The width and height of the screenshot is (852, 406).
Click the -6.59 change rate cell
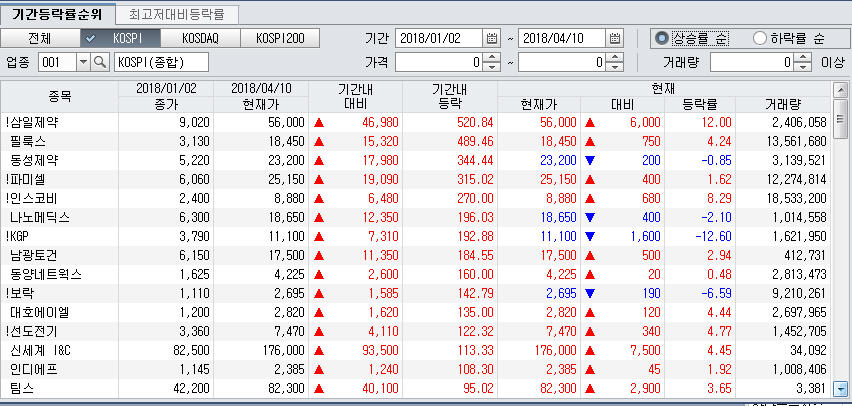click(x=715, y=293)
